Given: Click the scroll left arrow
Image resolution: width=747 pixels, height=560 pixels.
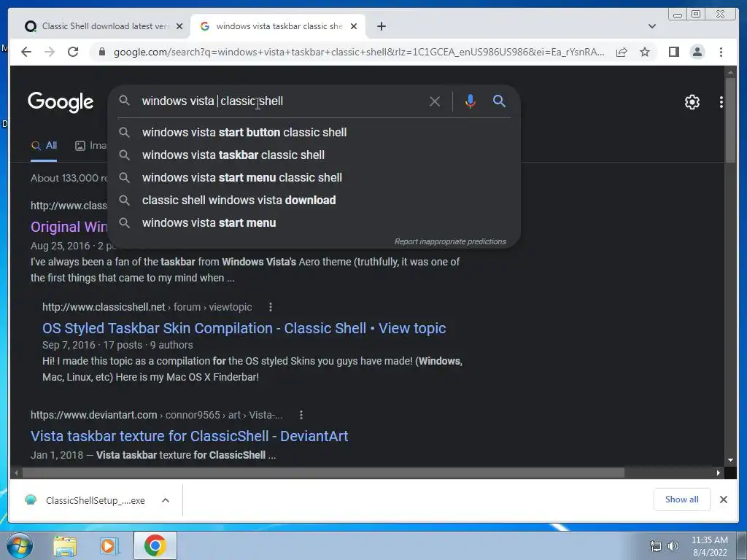Looking at the screenshot, I should pos(17,472).
